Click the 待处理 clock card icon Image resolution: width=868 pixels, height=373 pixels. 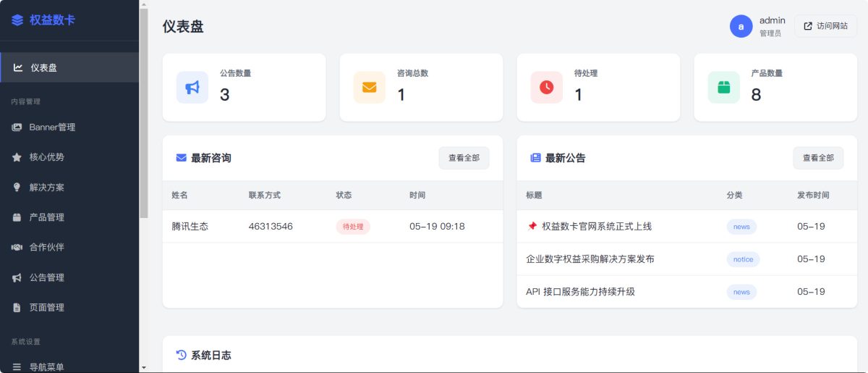coord(547,87)
